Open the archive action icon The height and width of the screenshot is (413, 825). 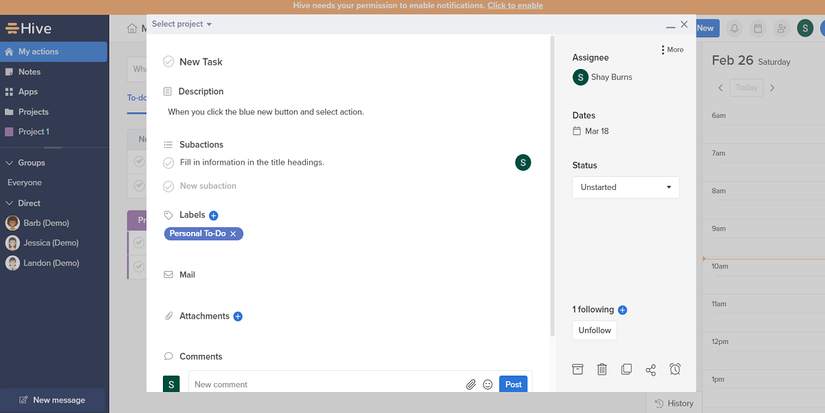577,369
